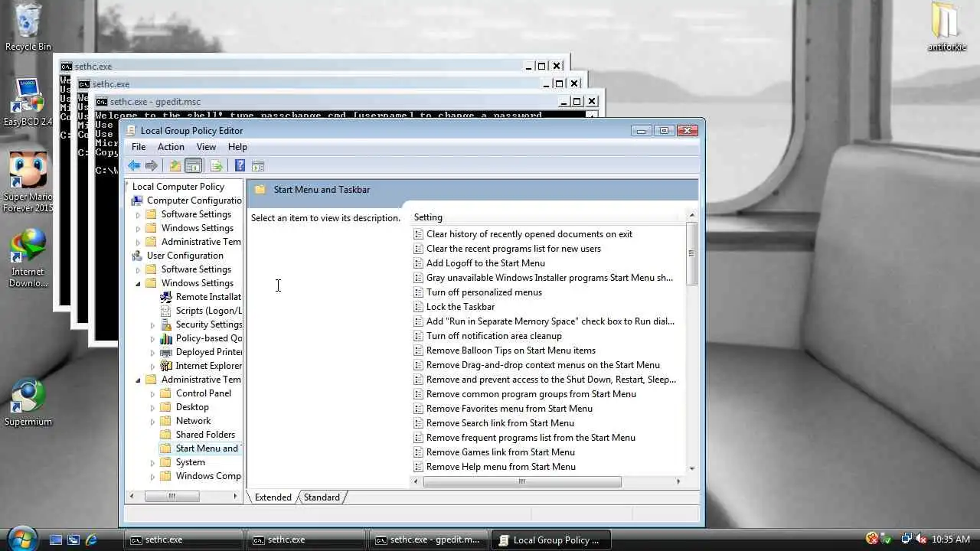Open the Action menu
This screenshot has height=551, width=980.
point(171,147)
